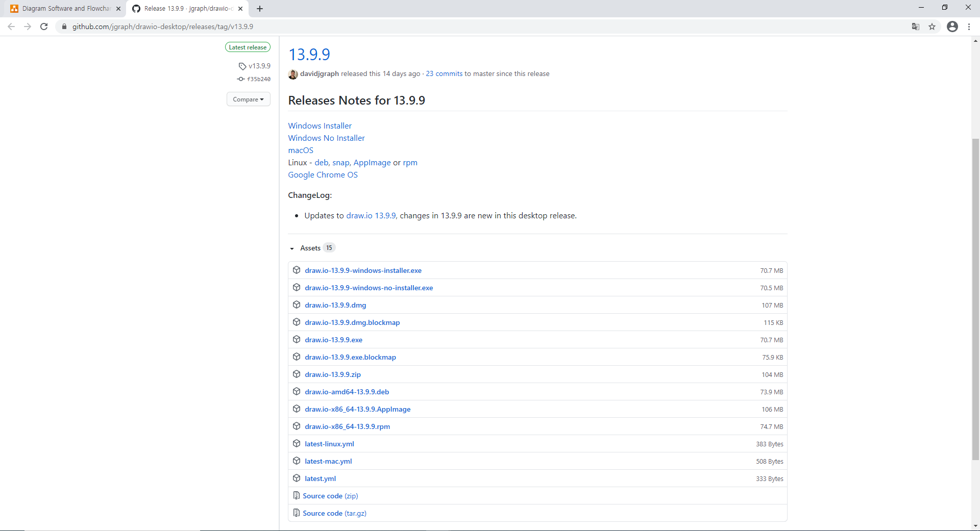Bookmark this page with star icon
The height and width of the screenshot is (531, 980).
click(932, 27)
